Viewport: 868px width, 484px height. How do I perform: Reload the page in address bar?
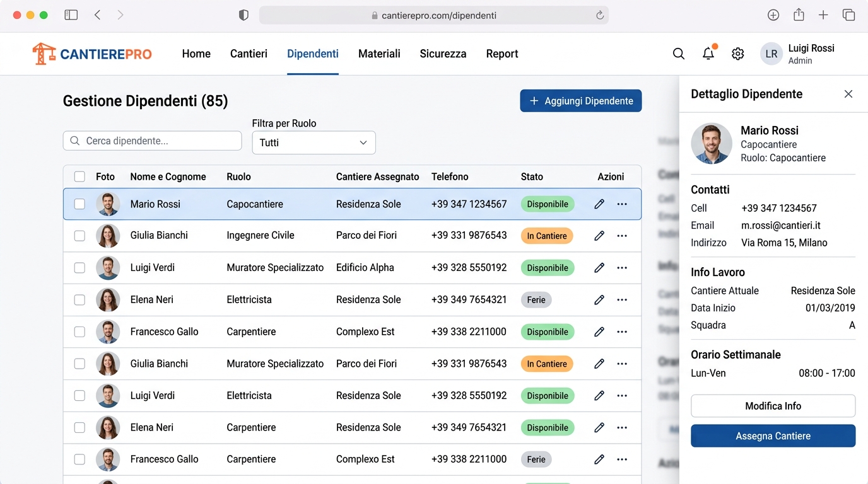pyautogui.click(x=599, y=16)
